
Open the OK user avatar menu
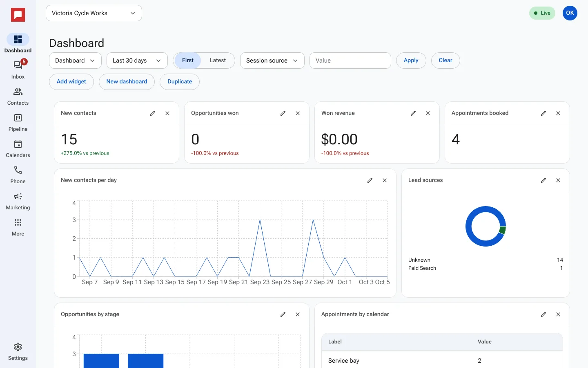(x=570, y=13)
